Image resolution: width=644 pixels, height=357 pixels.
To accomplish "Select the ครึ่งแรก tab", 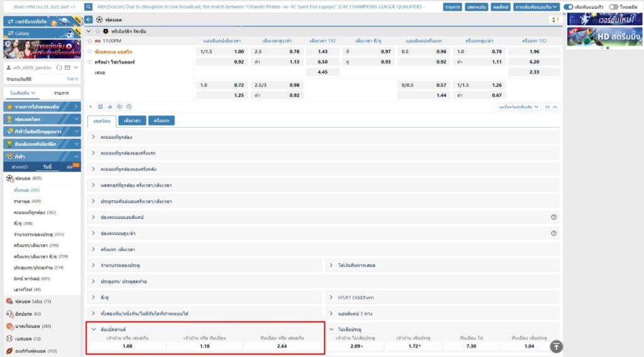I will 162,120.
